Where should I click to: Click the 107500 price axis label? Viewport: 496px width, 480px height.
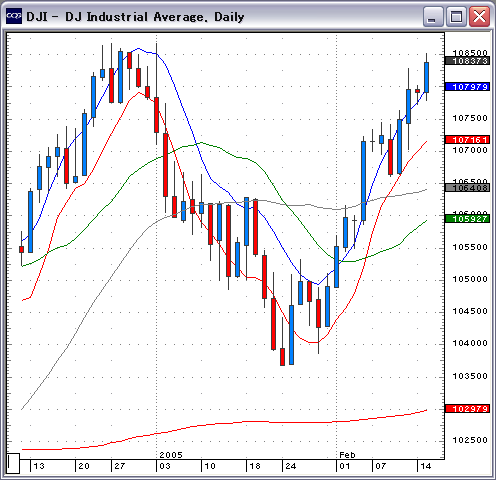tap(470, 118)
